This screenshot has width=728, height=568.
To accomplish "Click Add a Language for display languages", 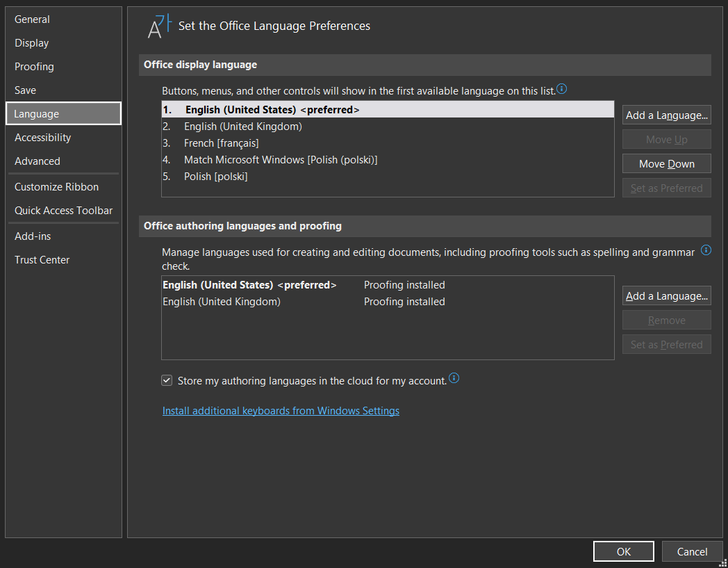I will [666, 115].
